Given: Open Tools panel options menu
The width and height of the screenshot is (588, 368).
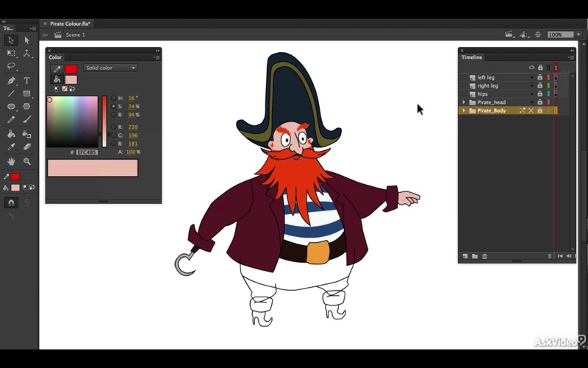Looking at the screenshot, I should coord(33,28).
